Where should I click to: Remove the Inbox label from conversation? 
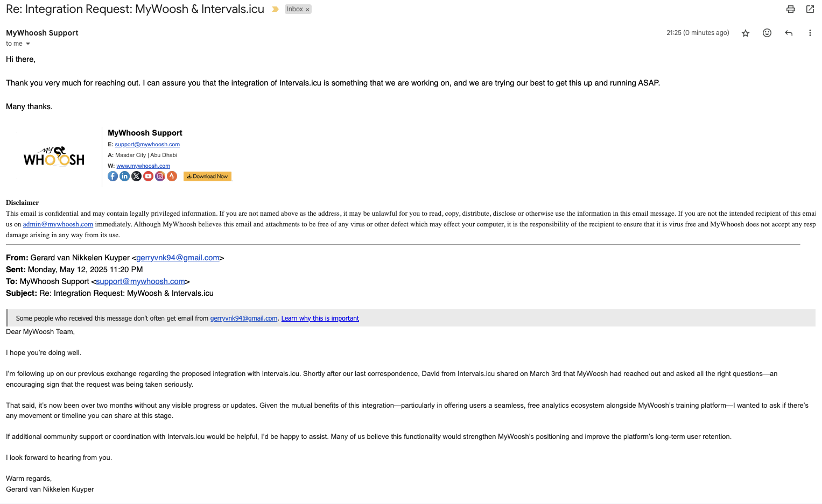[307, 10]
